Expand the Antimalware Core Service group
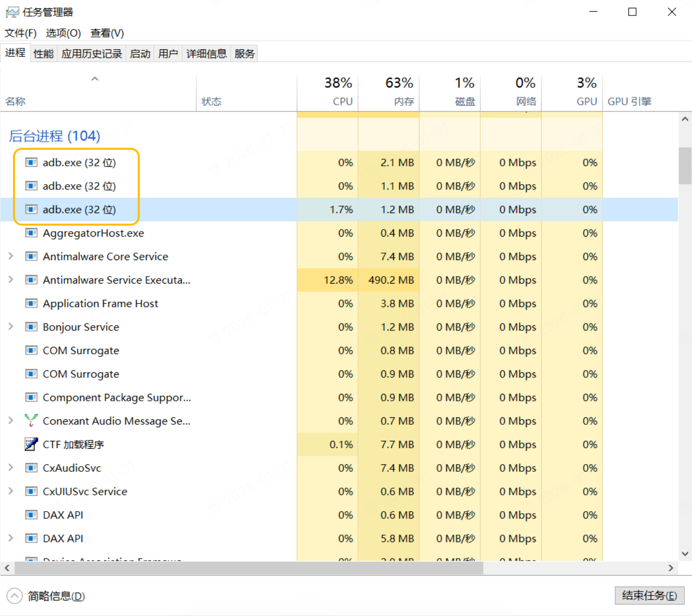692x616 pixels. [10, 256]
